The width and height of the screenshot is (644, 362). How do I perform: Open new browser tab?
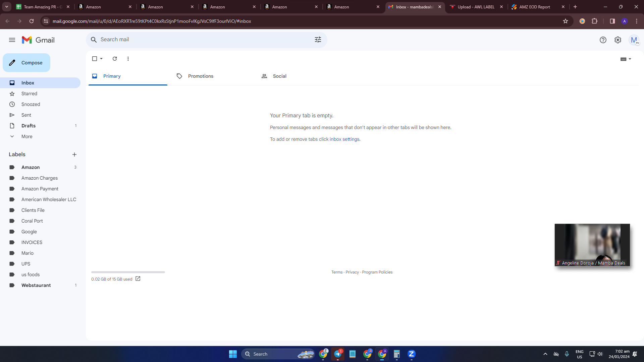pos(575,7)
